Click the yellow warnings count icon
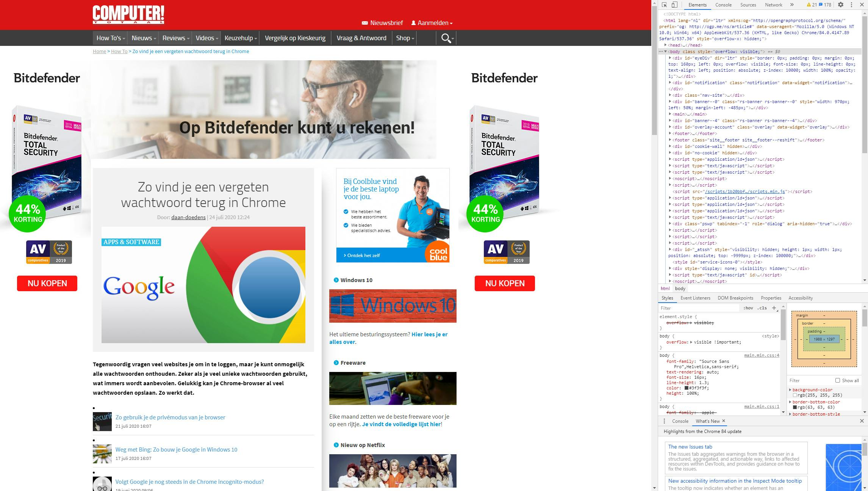Screen dimensions: 868x491 [x=809, y=5]
